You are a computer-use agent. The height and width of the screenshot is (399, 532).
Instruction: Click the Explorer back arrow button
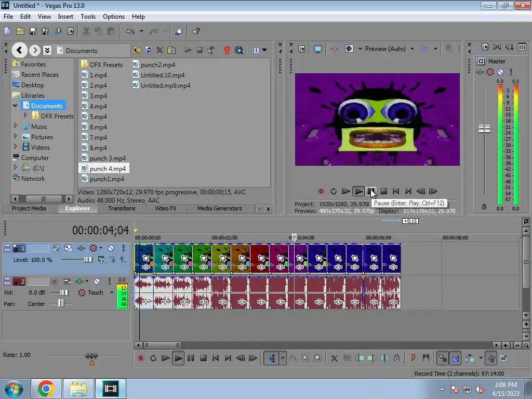click(19, 50)
